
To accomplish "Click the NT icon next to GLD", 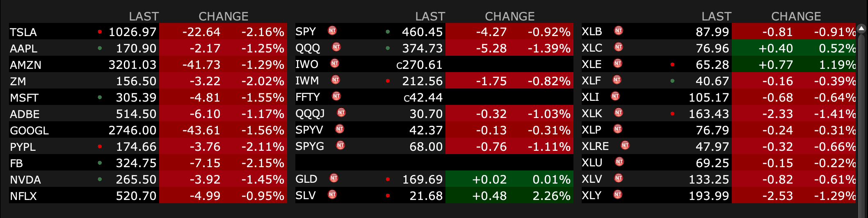I will point(334,178).
